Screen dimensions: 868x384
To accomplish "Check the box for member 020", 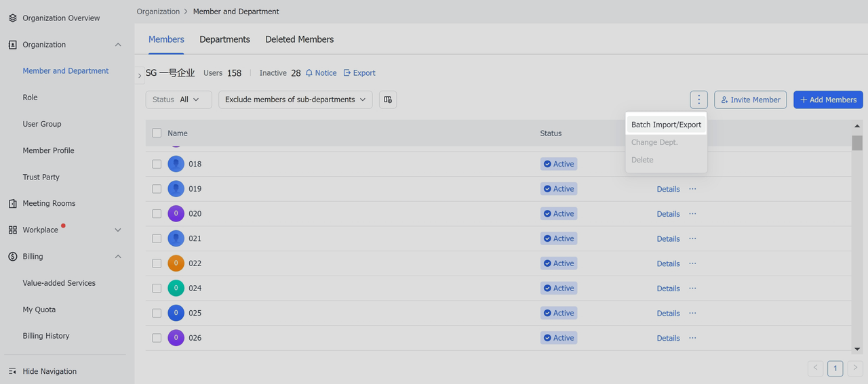I will 157,214.
